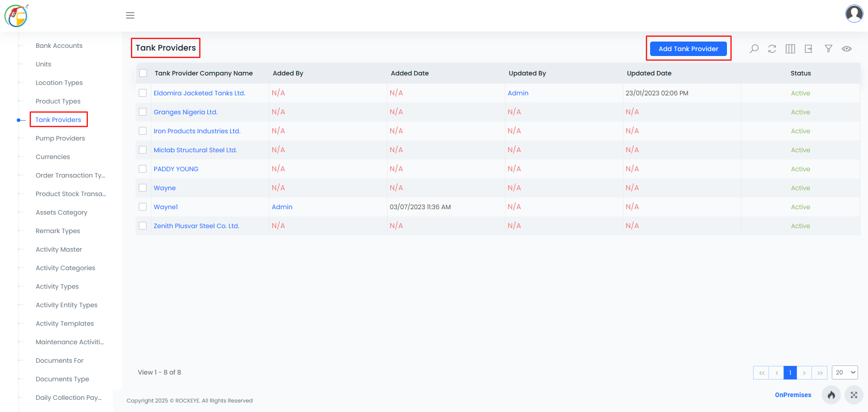The width and height of the screenshot is (868, 412).
Task: Click the export icon
Action: [808, 49]
